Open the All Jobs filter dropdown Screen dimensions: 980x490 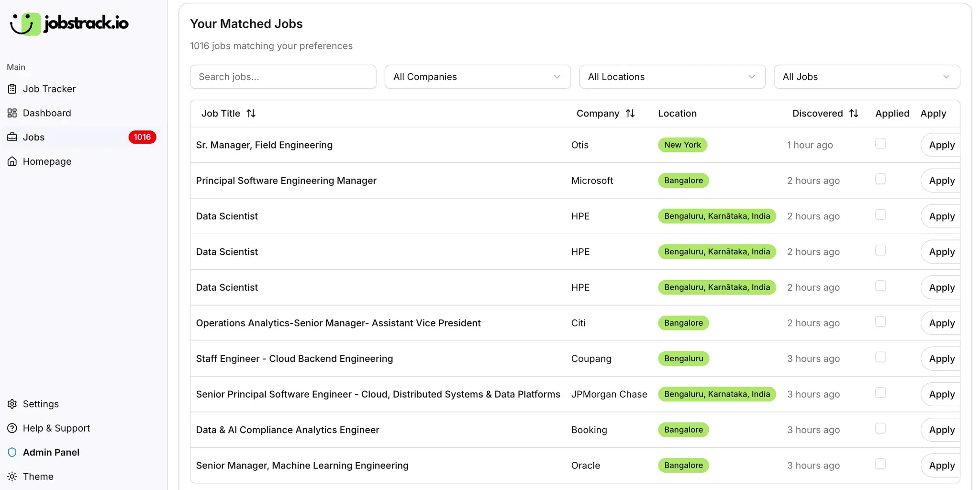[867, 77]
